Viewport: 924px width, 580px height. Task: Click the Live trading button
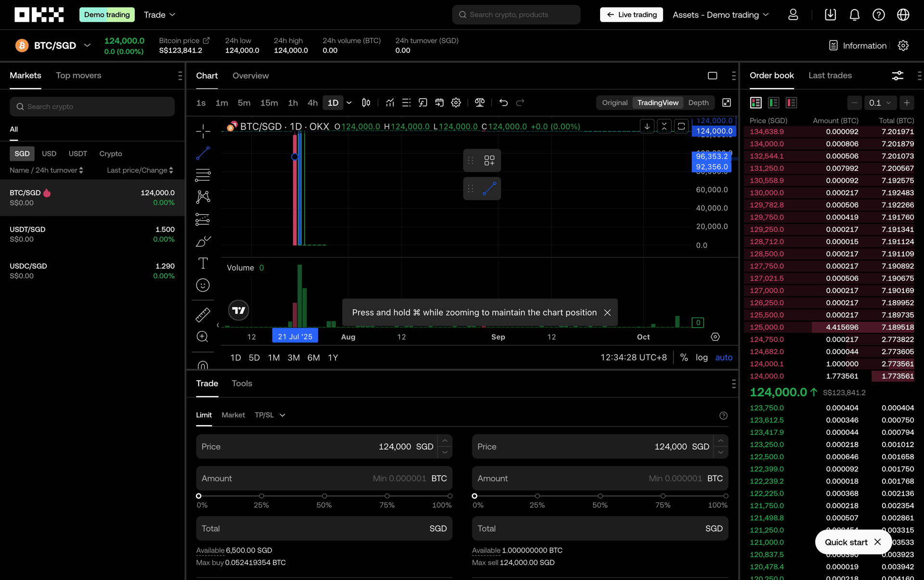tap(631, 15)
